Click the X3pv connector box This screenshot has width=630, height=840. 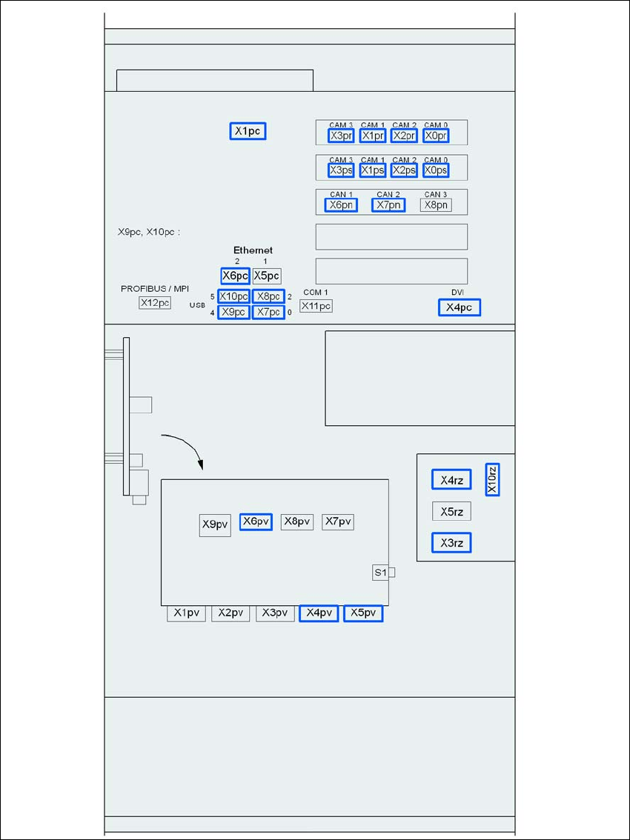[x=275, y=613]
